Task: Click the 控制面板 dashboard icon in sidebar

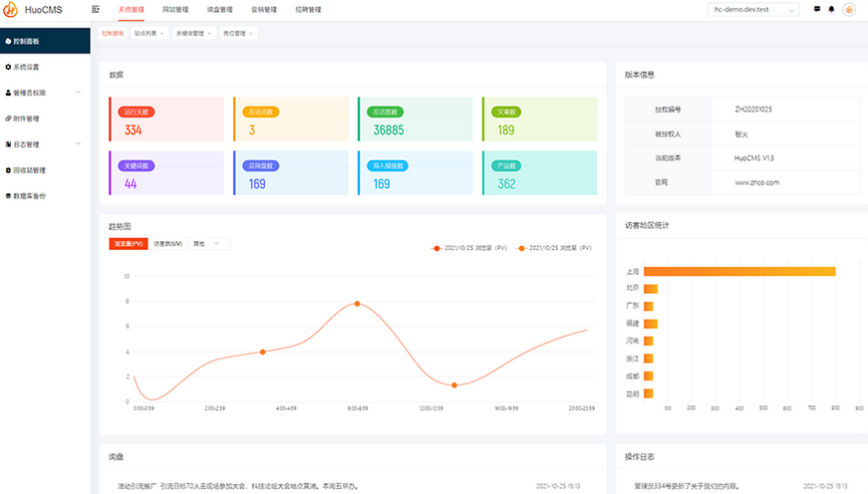Action: [x=8, y=42]
